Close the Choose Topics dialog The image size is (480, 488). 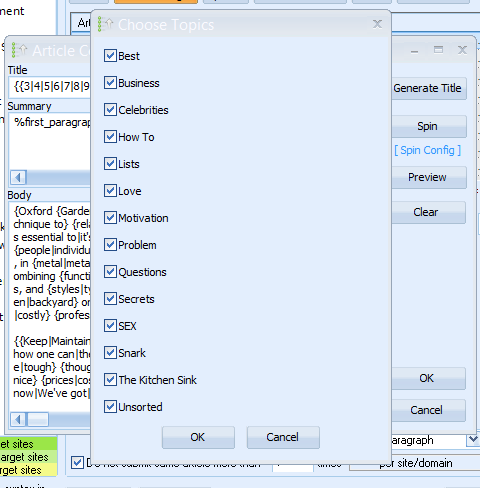tap(377, 24)
